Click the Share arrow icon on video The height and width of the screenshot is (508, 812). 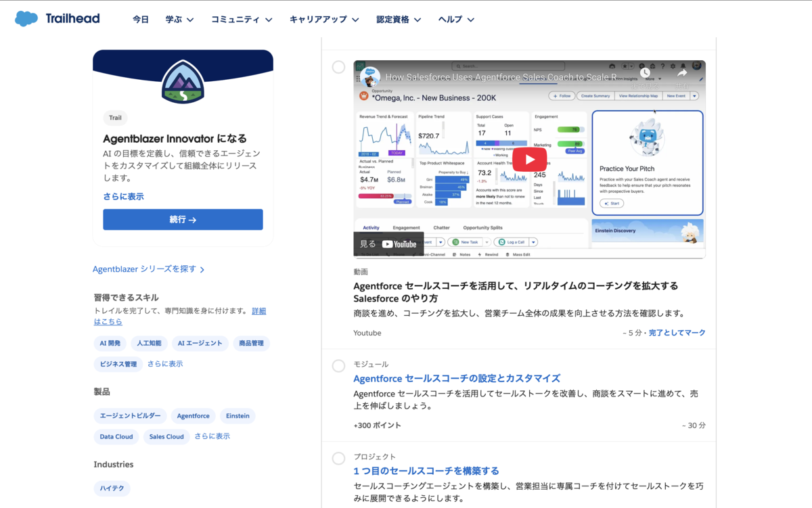point(682,73)
